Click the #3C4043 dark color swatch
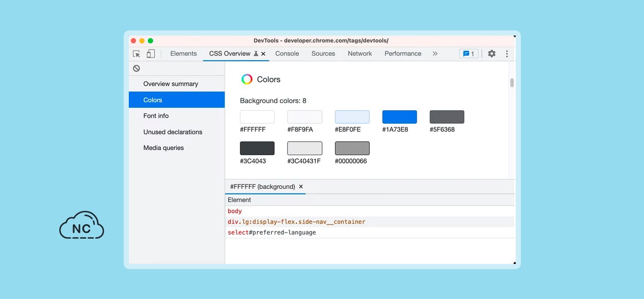 257,148
